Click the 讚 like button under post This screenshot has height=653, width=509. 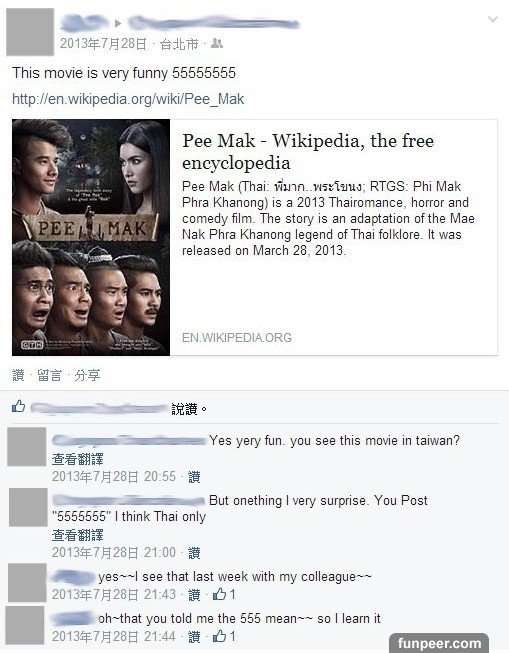pyautogui.click(x=18, y=375)
